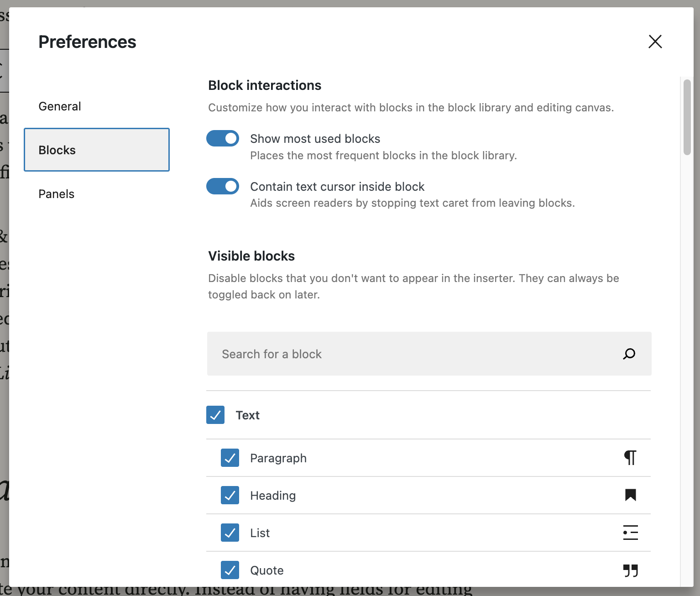Uncheck the Heading block checkbox
The width and height of the screenshot is (700, 596).
click(x=230, y=495)
